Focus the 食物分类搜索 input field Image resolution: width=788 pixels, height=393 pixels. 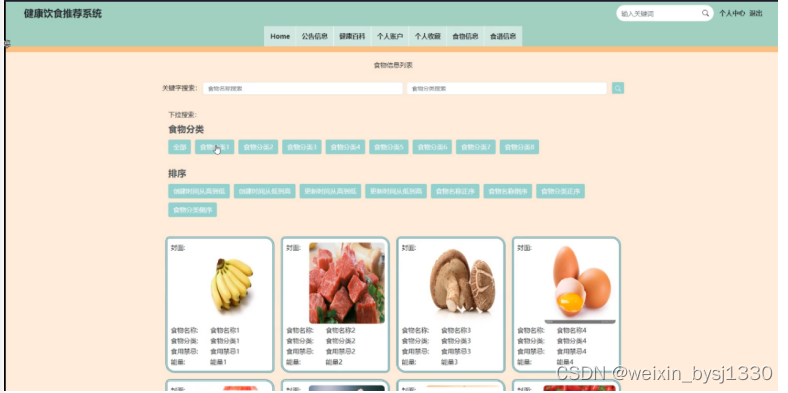507,88
